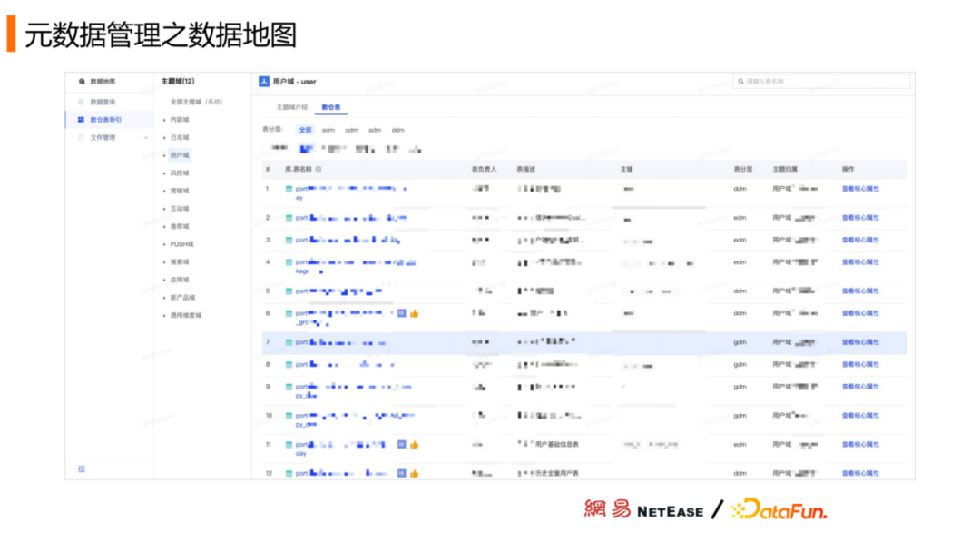Click the table icon in row 10
980x552 pixels.
coord(289,416)
